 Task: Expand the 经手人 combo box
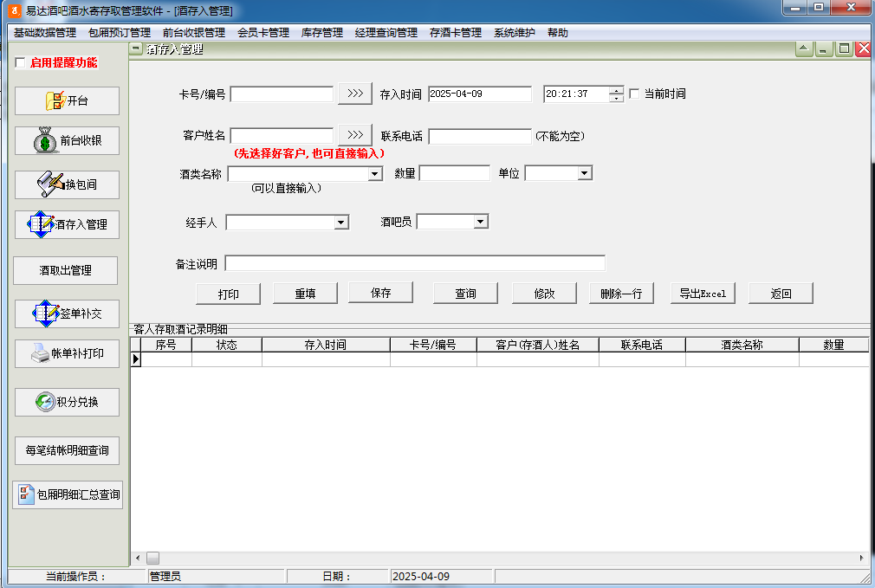click(x=341, y=223)
